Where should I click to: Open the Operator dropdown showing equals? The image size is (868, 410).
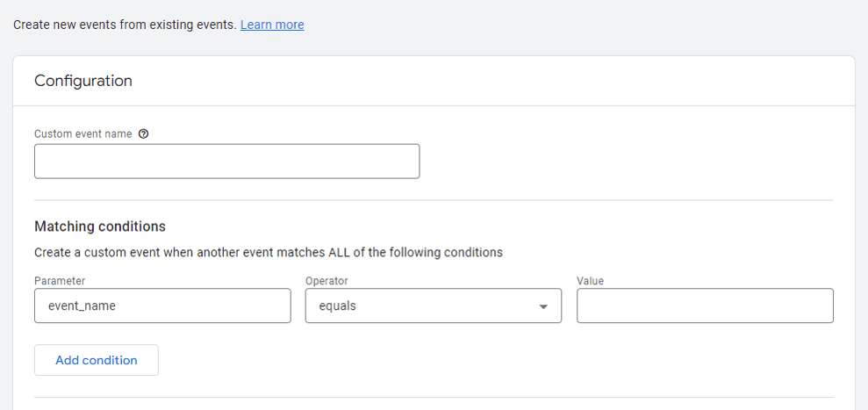coord(434,306)
